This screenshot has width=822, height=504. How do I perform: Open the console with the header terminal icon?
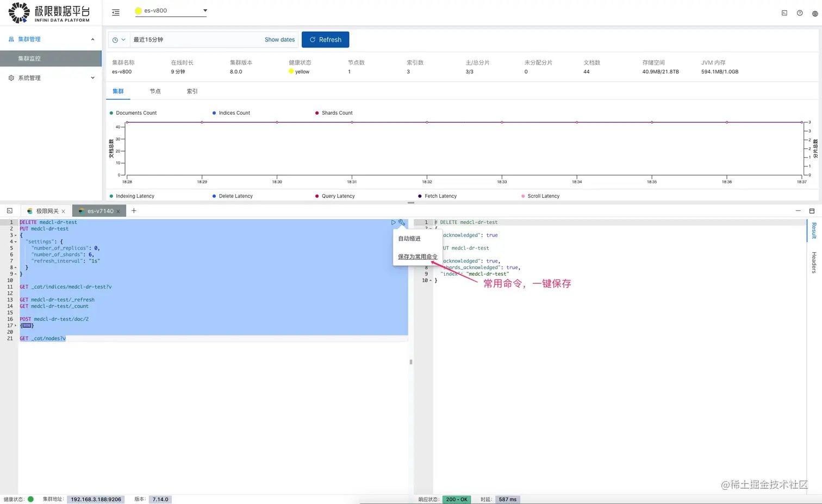[784, 13]
